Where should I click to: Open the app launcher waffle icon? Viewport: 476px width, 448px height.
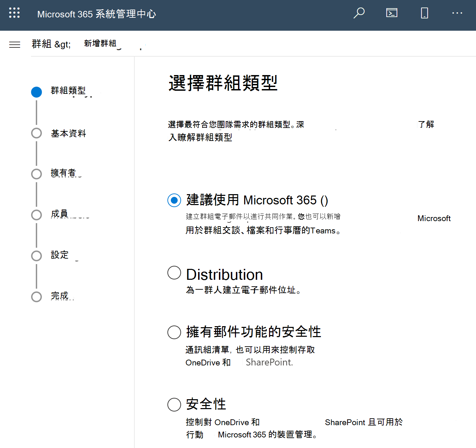pos(14,13)
